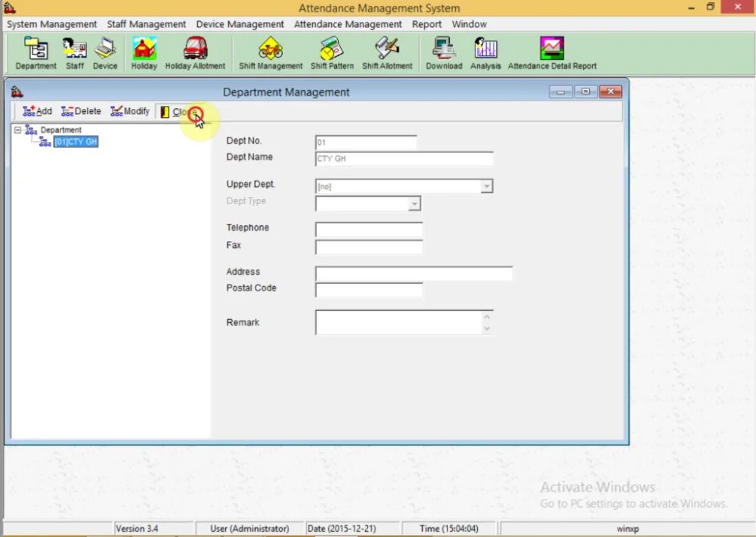756x537 pixels.
Task: Click the Telephone input field
Action: [369, 229]
